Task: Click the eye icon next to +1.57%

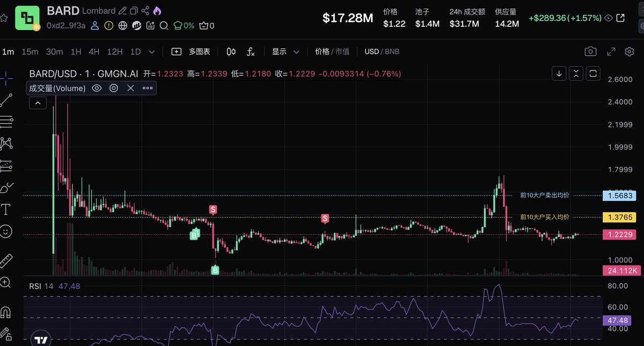Action: pyautogui.click(x=609, y=18)
